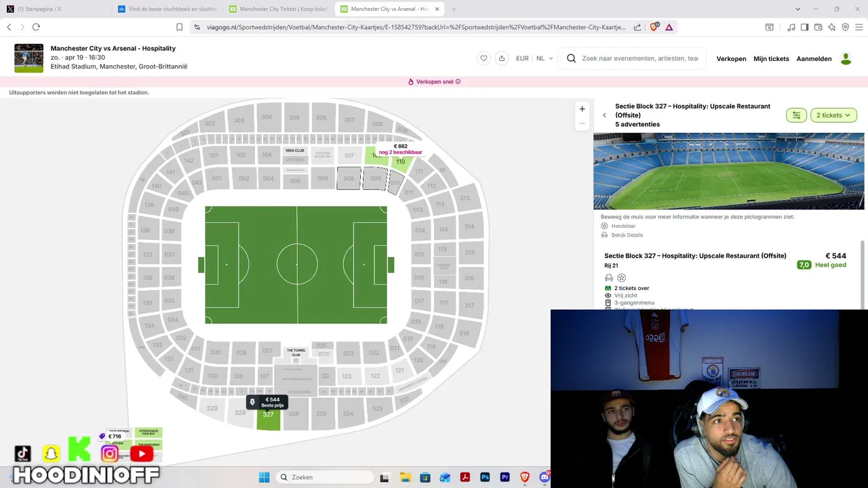
Task: Open the ticket filters icon
Action: click(x=796, y=115)
